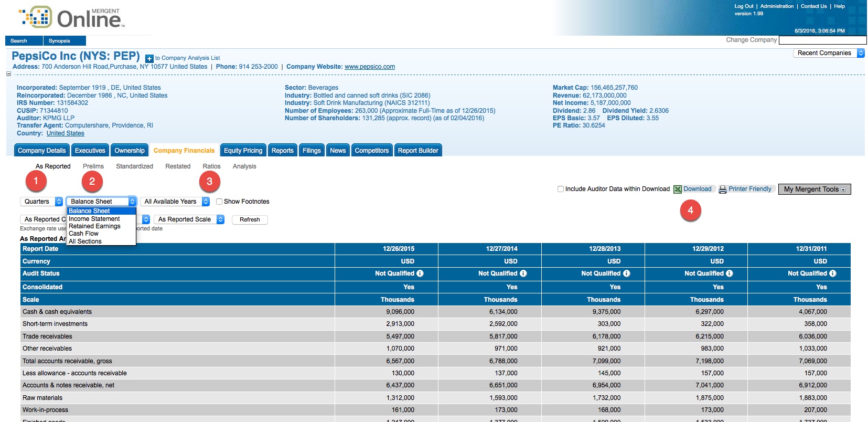Open the Administration link
The width and height of the screenshot is (868, 422).
777,6
